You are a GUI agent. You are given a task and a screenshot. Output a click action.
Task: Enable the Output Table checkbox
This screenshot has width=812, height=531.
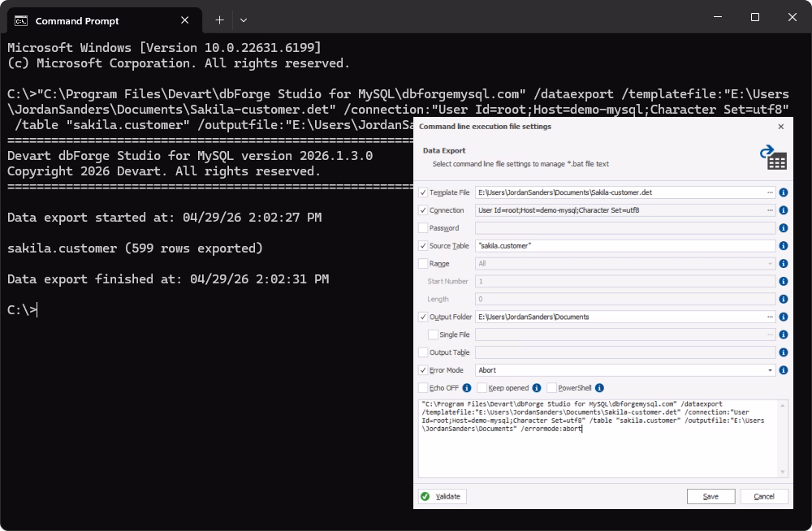(423, 352)
